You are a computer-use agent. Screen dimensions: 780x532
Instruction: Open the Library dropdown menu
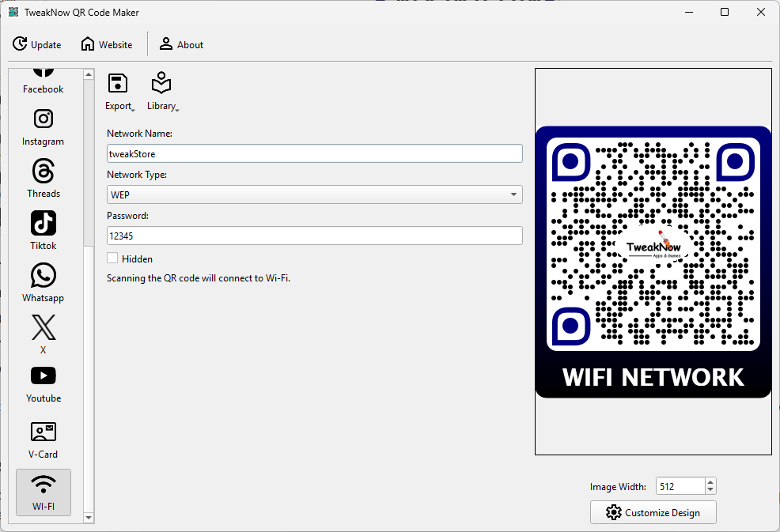point(162,92)
